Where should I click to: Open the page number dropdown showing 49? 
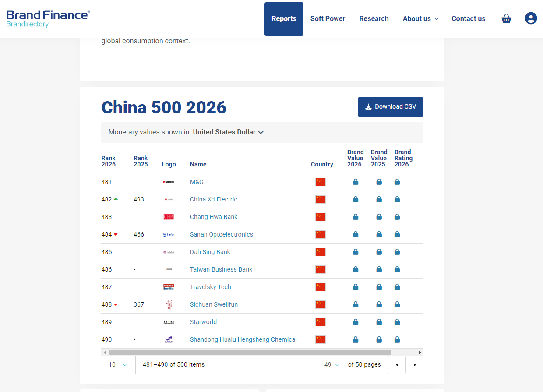pyautogui.click(x=331, y=364)
